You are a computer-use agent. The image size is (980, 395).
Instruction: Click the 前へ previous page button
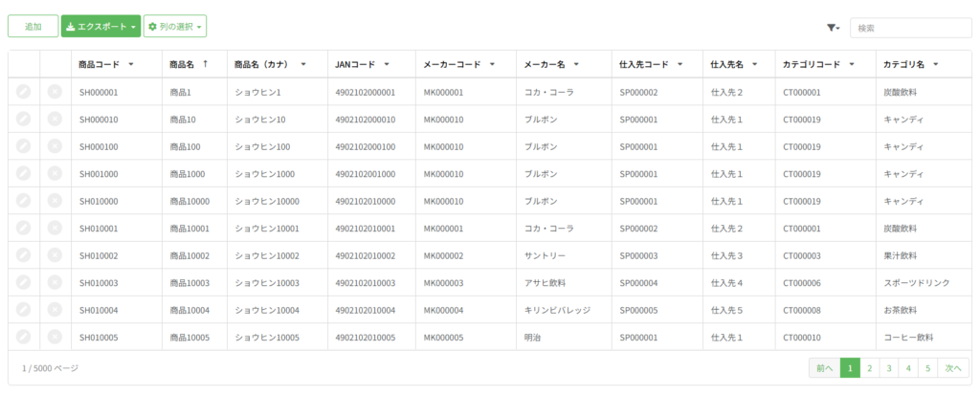[x=823, y=368]
